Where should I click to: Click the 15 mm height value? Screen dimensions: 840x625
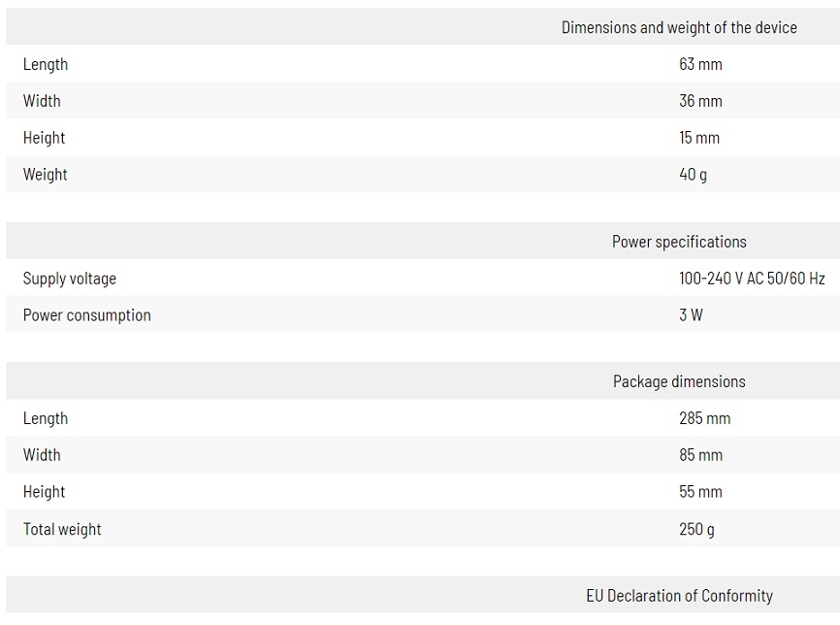(x=699, y=138)
